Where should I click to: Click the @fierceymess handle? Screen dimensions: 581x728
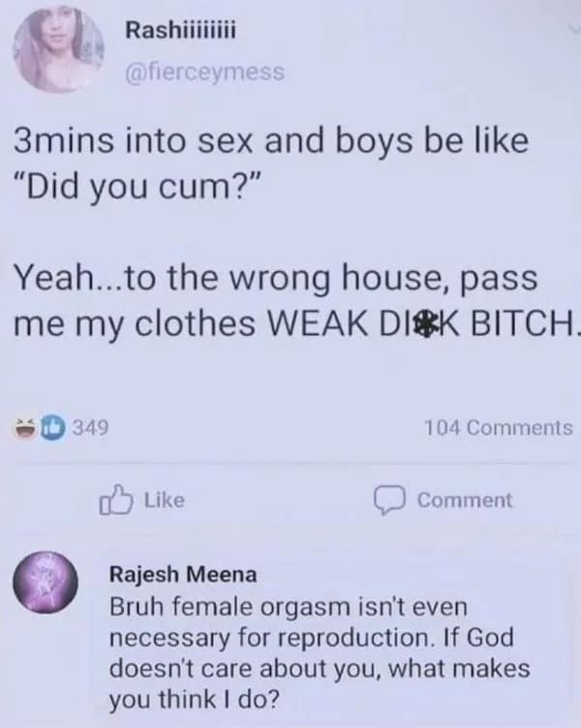[205, 73]
